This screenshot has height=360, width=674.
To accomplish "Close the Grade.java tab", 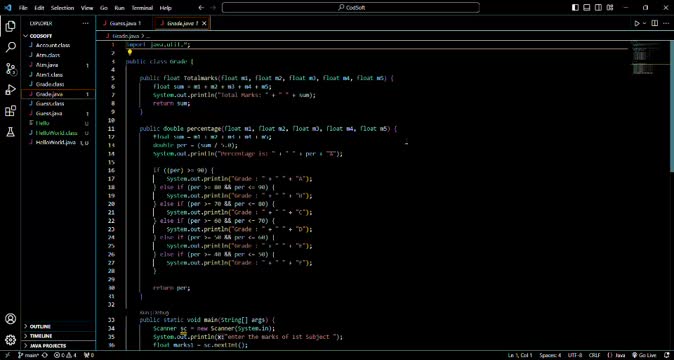I will [204, 24].
